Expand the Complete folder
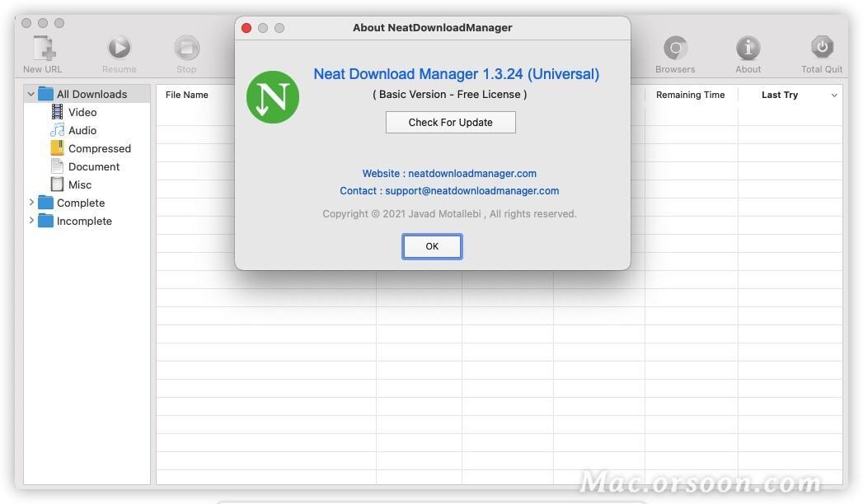This screenshot has height=504, width=863. tap(31, 203)
